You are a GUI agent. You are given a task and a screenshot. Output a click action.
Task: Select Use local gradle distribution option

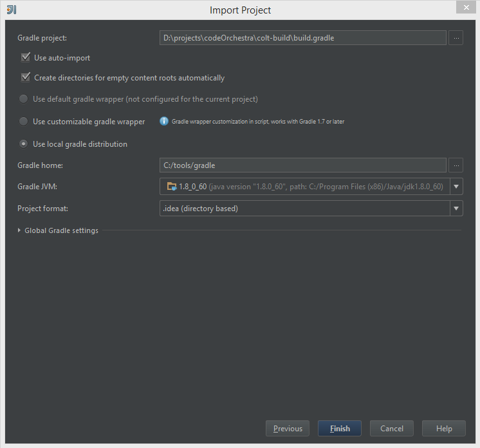24,144
